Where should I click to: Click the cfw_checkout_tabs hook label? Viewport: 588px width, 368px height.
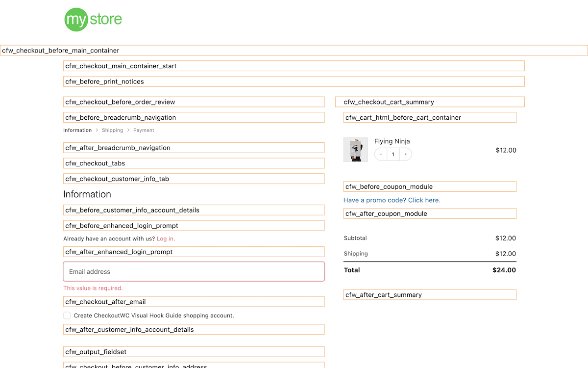(95, 163)
